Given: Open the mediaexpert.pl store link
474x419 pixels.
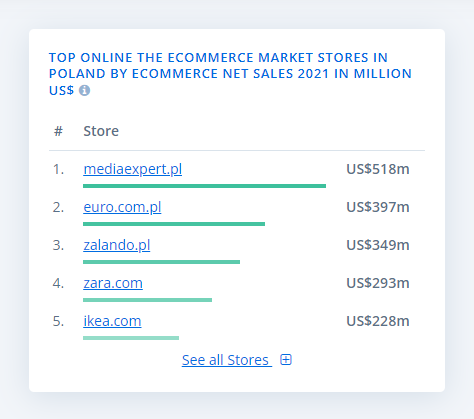Looking at the screenshot, I should [x=133, y=169].
